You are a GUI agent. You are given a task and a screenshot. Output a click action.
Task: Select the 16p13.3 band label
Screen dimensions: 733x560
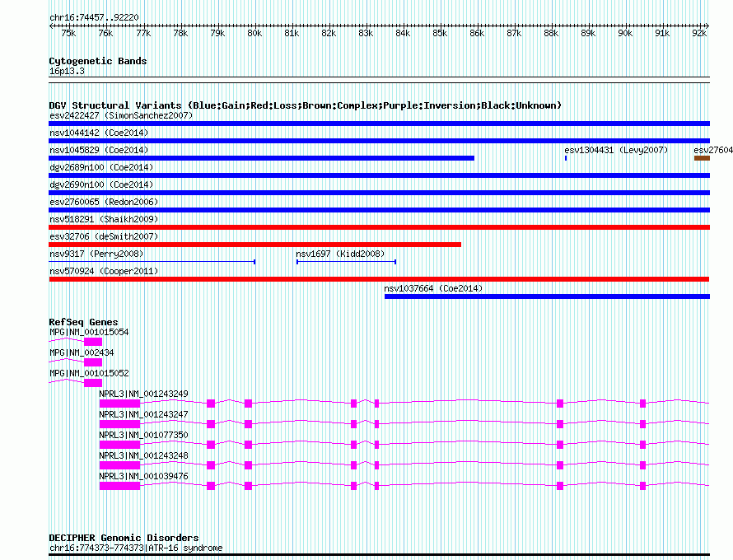(x=67, y=72)
